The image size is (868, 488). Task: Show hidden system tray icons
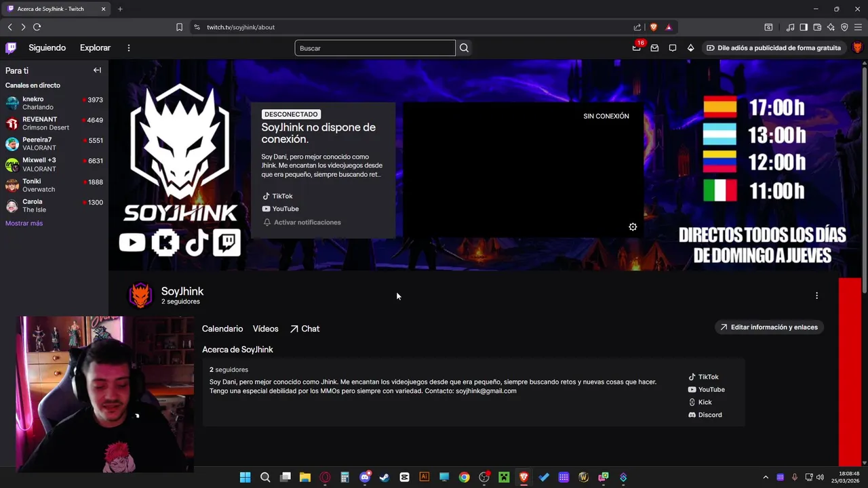tap(766, 477)
